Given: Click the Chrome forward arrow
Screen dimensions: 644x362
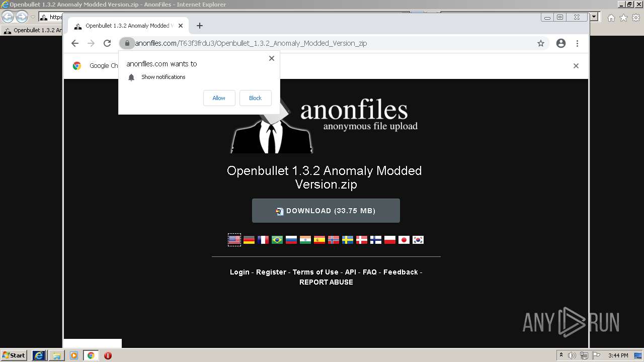Looking at the screenshot, I should (91, 43).
